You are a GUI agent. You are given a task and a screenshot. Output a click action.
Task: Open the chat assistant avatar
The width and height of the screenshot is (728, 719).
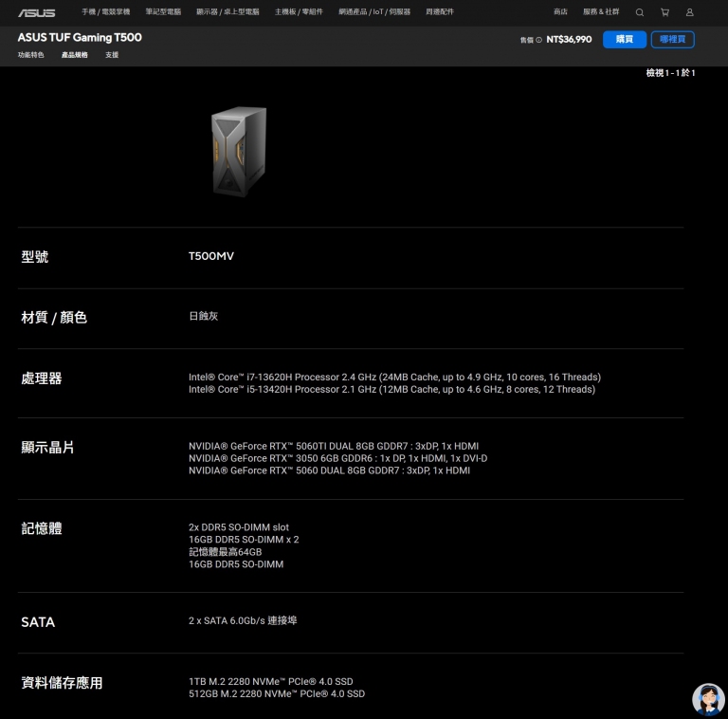tap(707, 699)
